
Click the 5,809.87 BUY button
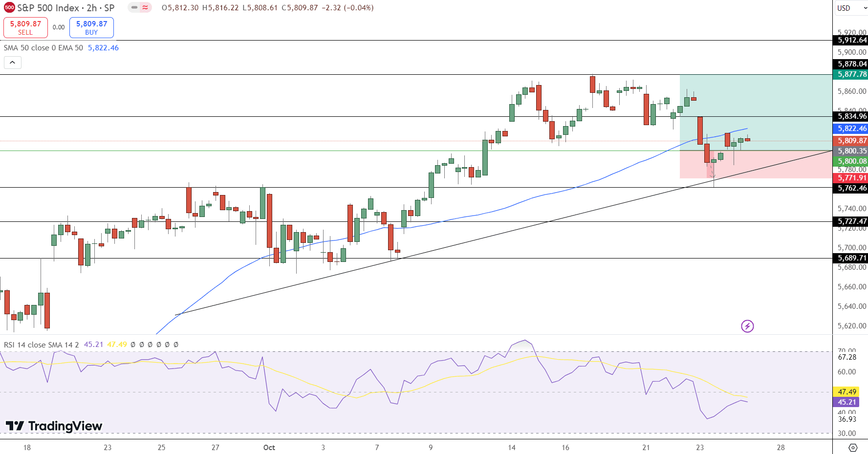click(x=91, y=27)
